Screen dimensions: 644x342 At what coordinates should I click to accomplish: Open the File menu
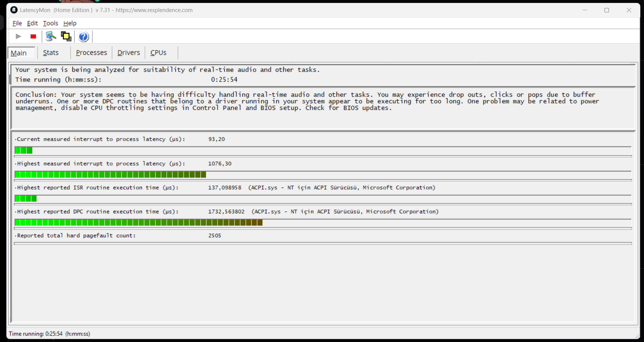17,23
